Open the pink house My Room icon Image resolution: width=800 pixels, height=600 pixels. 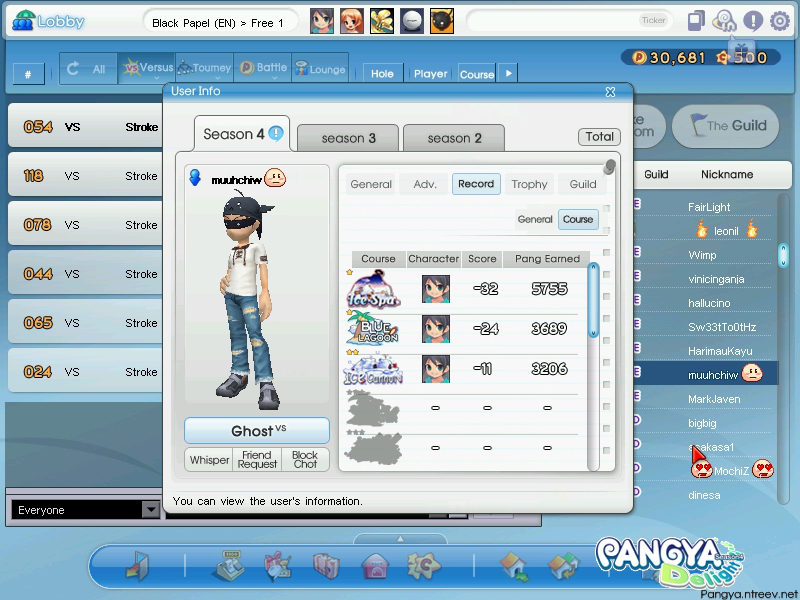pos(375,566)
